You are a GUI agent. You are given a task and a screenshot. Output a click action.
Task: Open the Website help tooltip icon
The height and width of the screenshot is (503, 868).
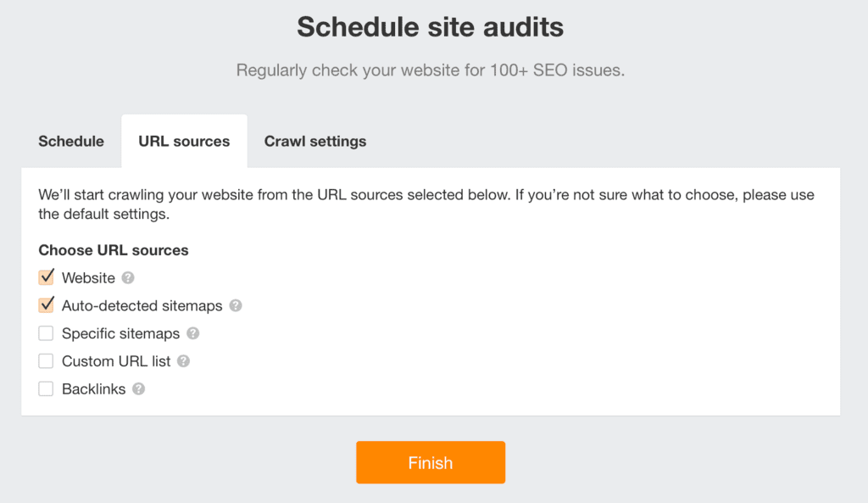pos(129,277)
